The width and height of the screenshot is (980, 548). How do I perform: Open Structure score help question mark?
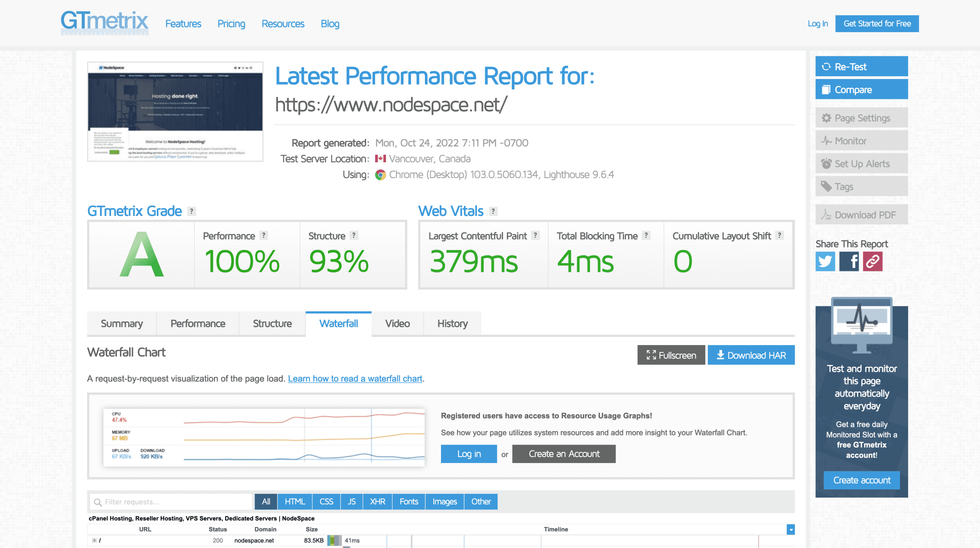[x=354, y=236]
